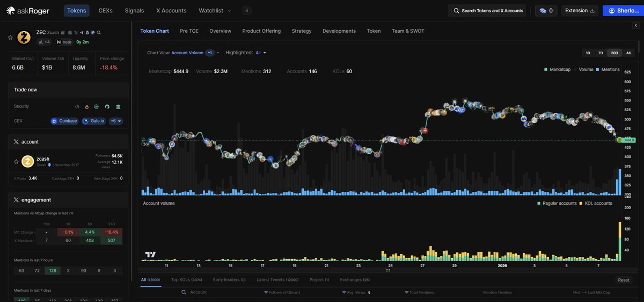Select the Early Insiders (0) tab
Viewport: 644px width, 302px height.
pos(229,280)
